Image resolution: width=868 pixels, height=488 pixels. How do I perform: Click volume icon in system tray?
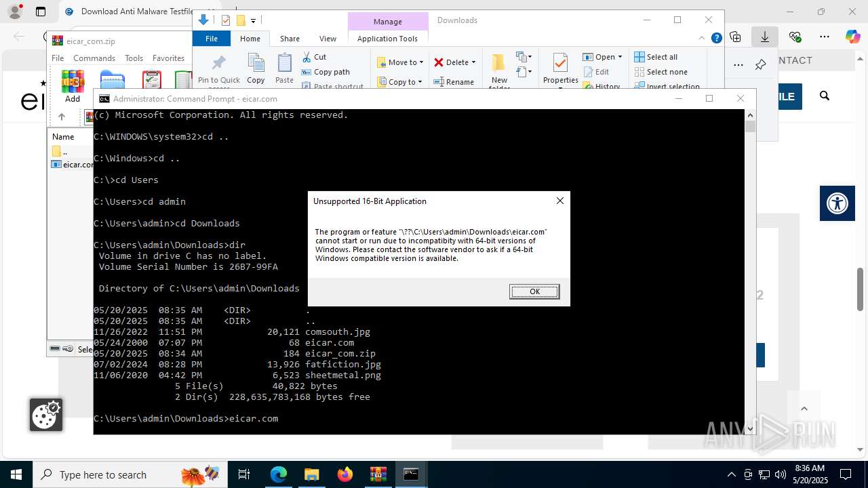click(781, 474)
